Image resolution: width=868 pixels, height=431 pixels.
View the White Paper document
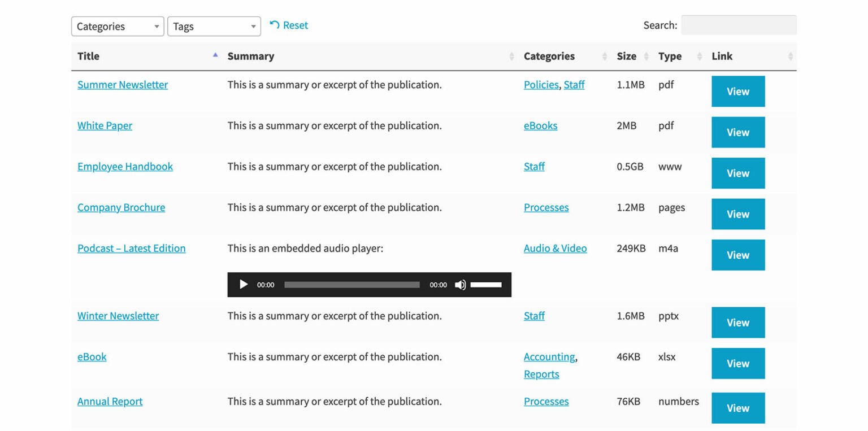point(105,125)
